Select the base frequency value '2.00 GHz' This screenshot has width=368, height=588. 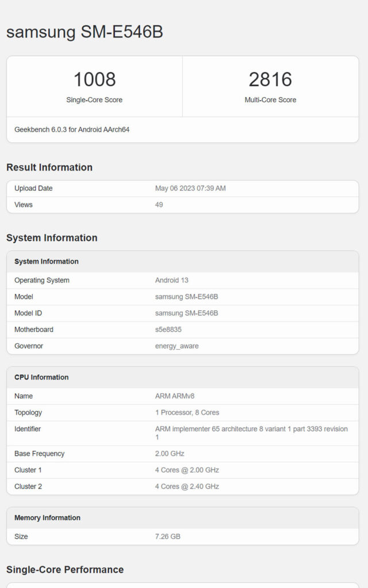tap(170, 454)
